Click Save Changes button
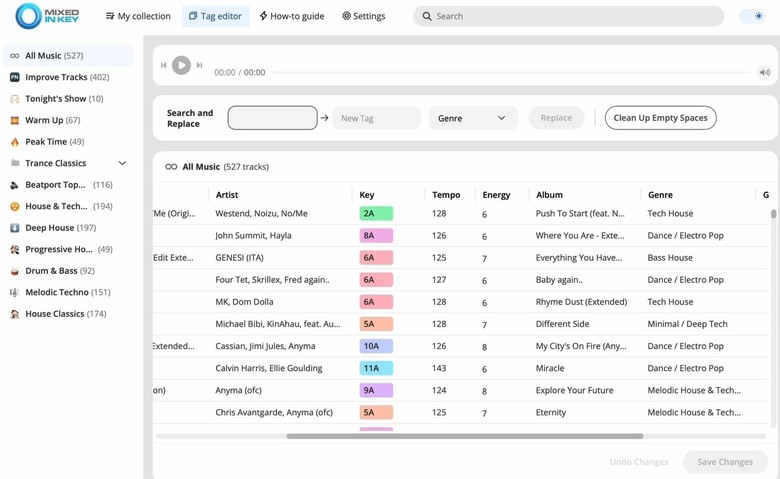780x479 pixels. [x=725, y=462]
